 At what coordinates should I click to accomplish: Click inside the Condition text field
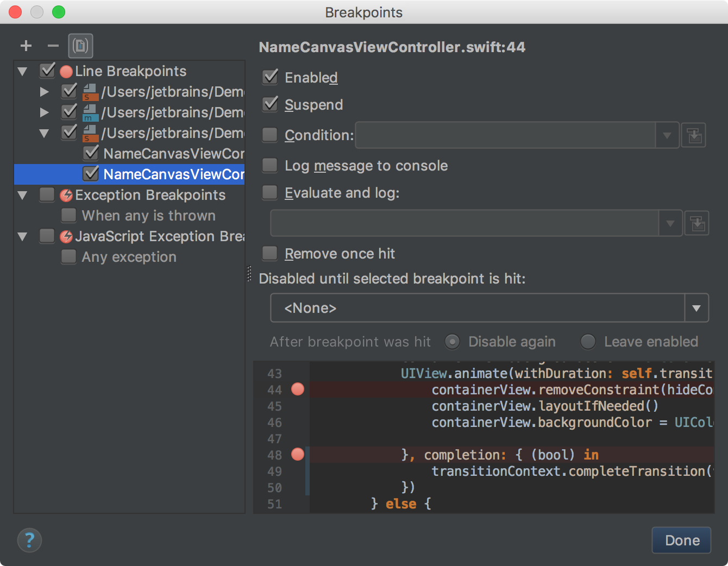[505, 135]
